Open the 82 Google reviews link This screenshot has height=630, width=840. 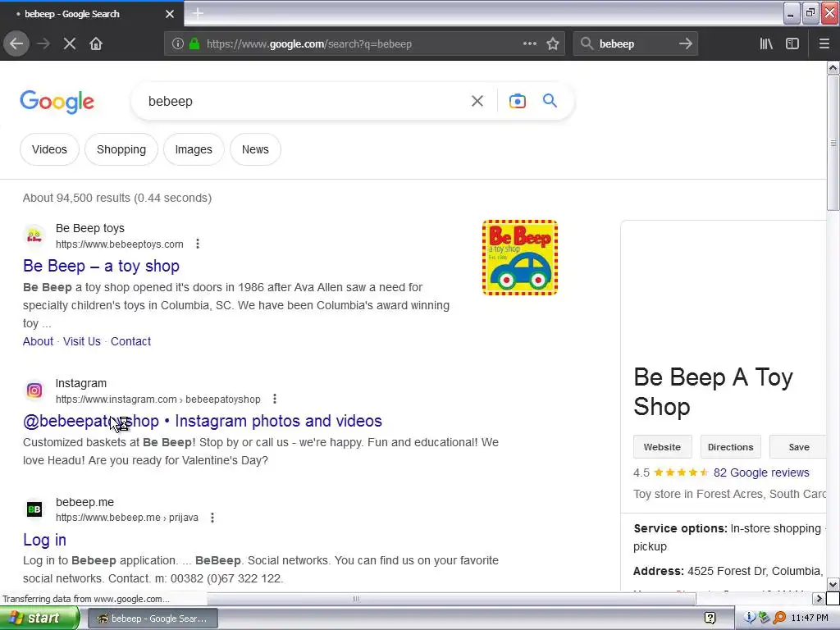pyautogui.click(x=761, y=472)
